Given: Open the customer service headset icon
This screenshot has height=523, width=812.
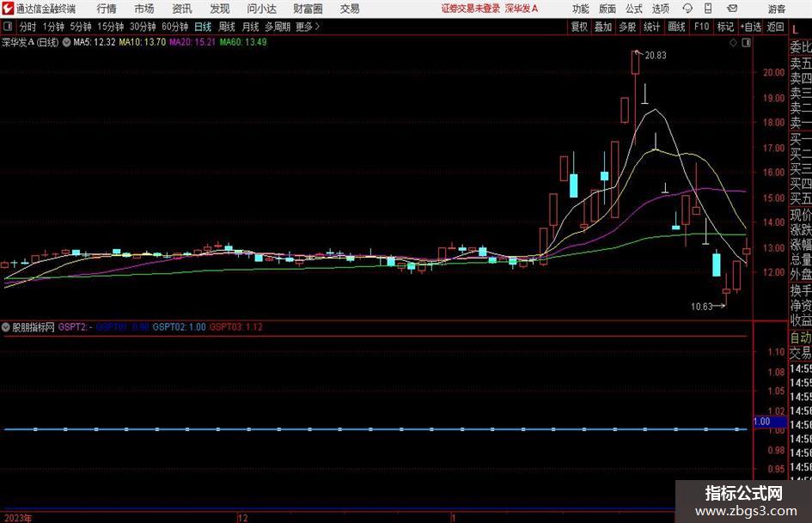Looking at the screenshot, I should (687, 9).
